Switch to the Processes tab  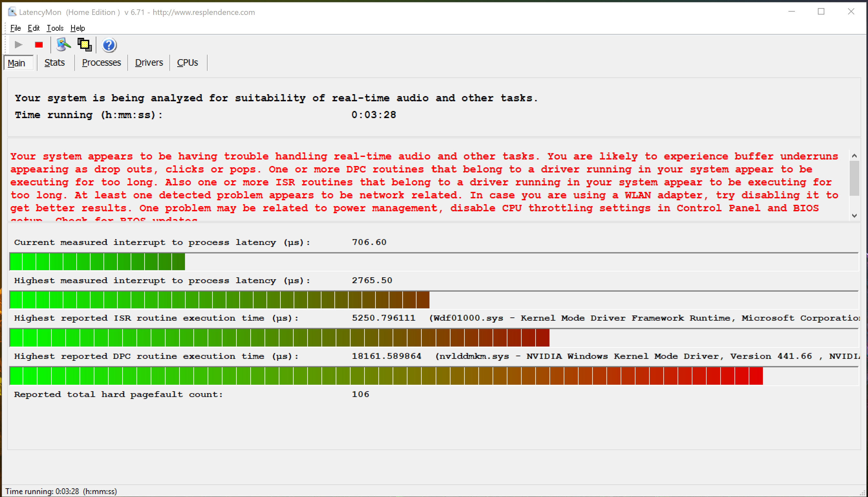(x=101, y=62)
